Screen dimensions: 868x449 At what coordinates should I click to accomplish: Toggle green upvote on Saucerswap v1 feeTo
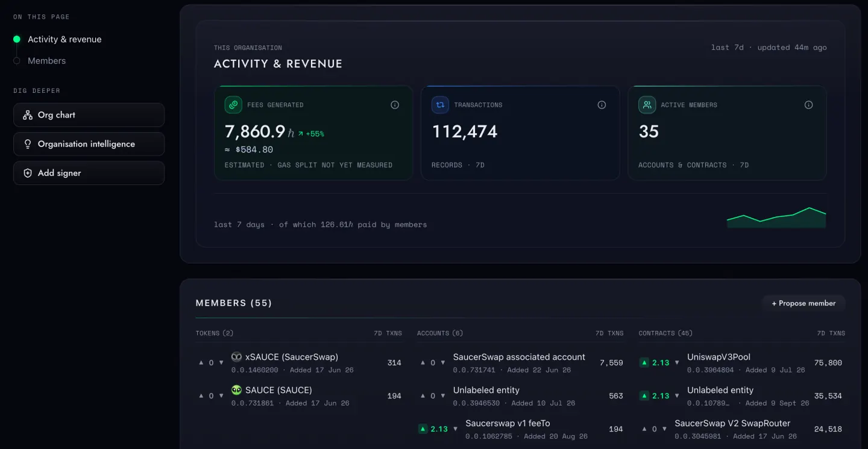click(x=423, y=429)
